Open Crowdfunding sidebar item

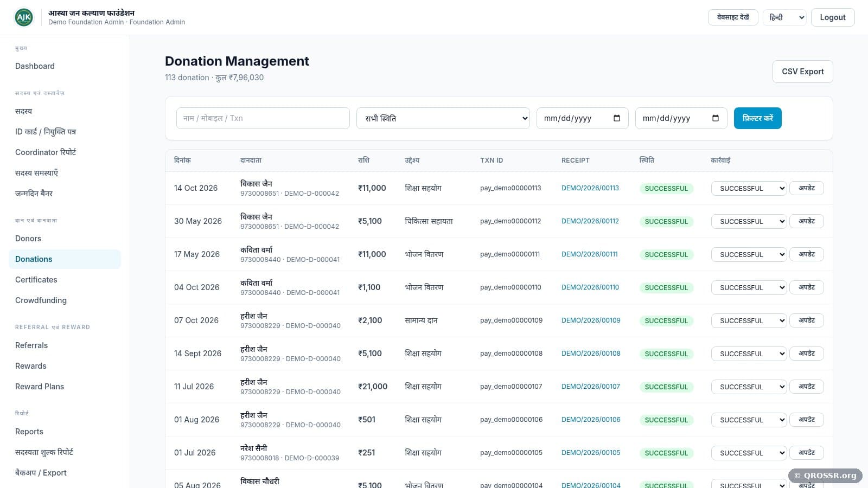41,300
